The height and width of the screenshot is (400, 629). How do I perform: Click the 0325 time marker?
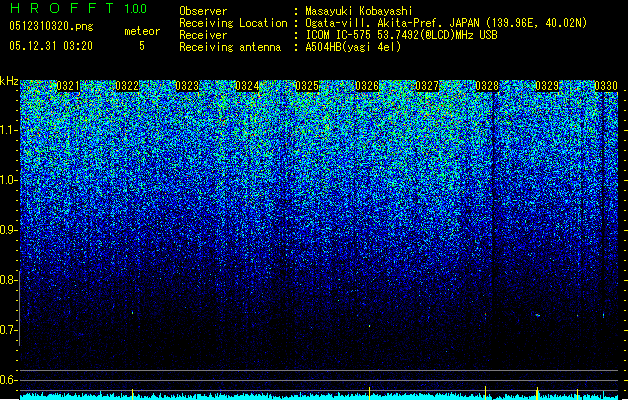click(307, 86)
